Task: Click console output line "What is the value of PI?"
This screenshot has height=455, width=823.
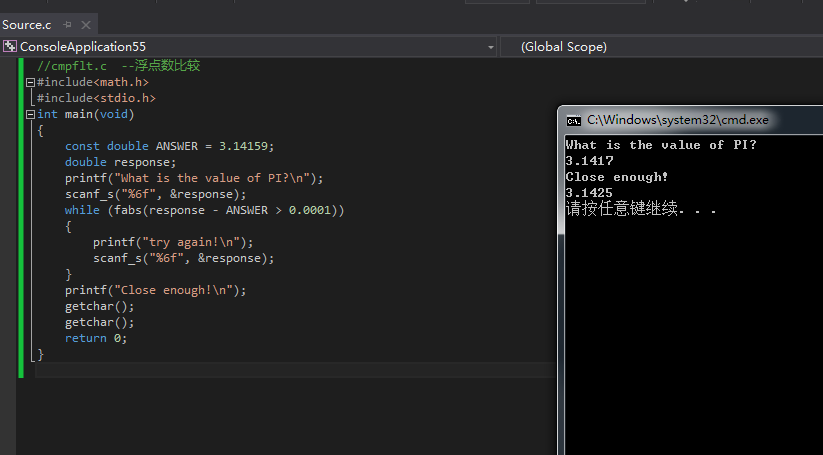Action: [661, 145]
